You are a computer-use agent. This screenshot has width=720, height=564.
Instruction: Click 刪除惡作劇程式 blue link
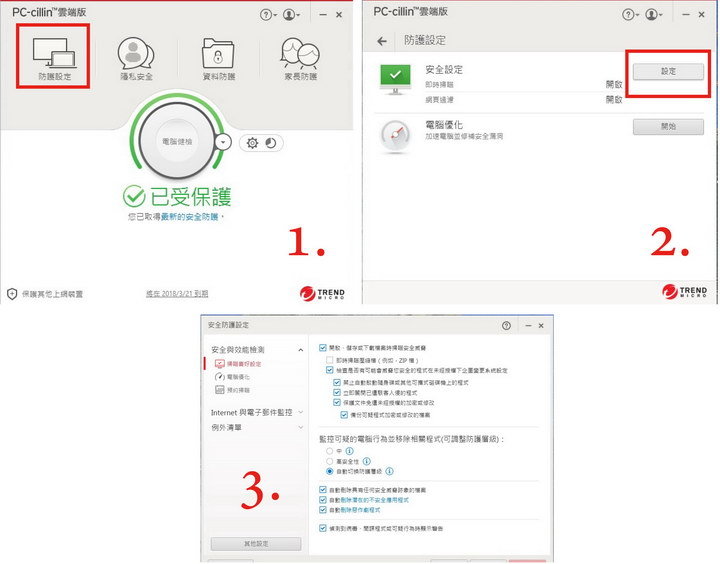(360, 510)
